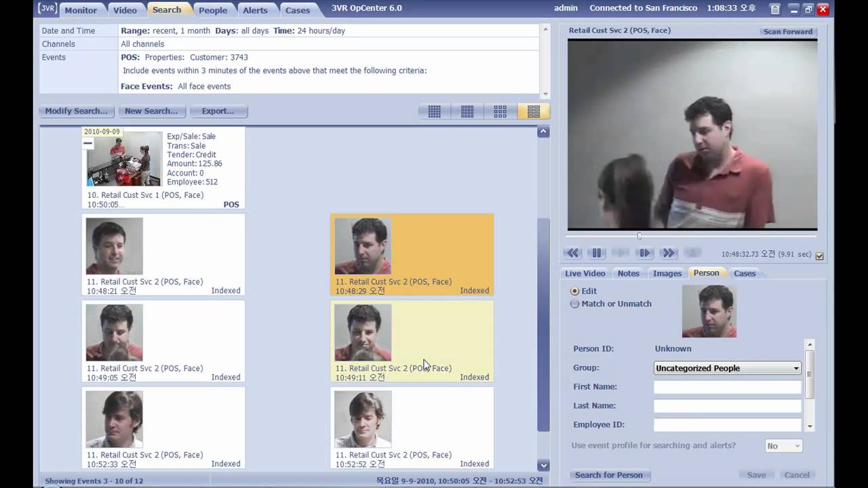The height and width of the screenshot is (488, 868).
Task: Open the Images panel tab
Action: 667,273
